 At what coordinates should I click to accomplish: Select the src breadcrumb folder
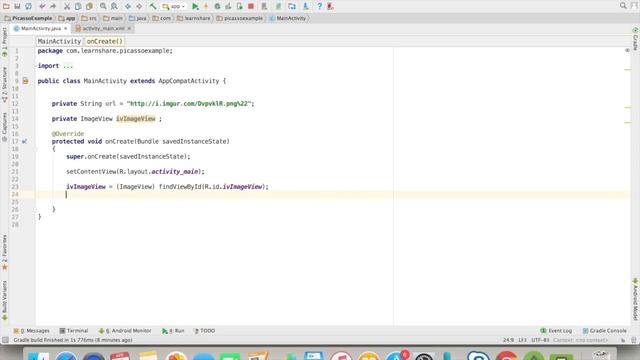89,18
